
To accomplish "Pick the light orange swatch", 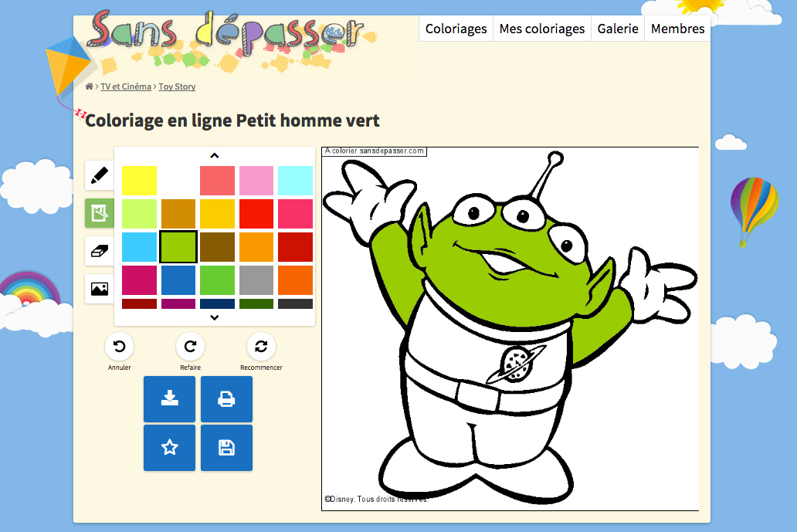I will 256,247.
